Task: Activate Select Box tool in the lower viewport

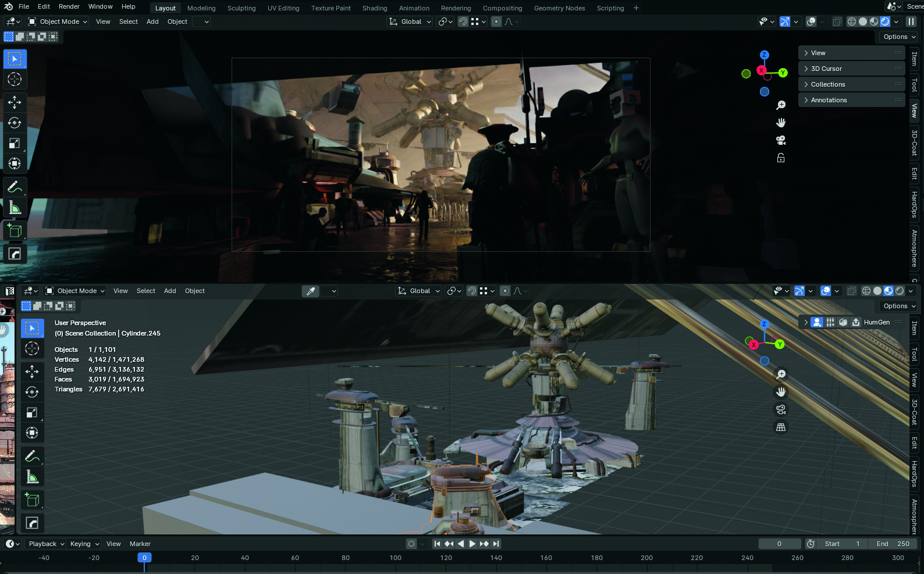Action: coord(32,328)
